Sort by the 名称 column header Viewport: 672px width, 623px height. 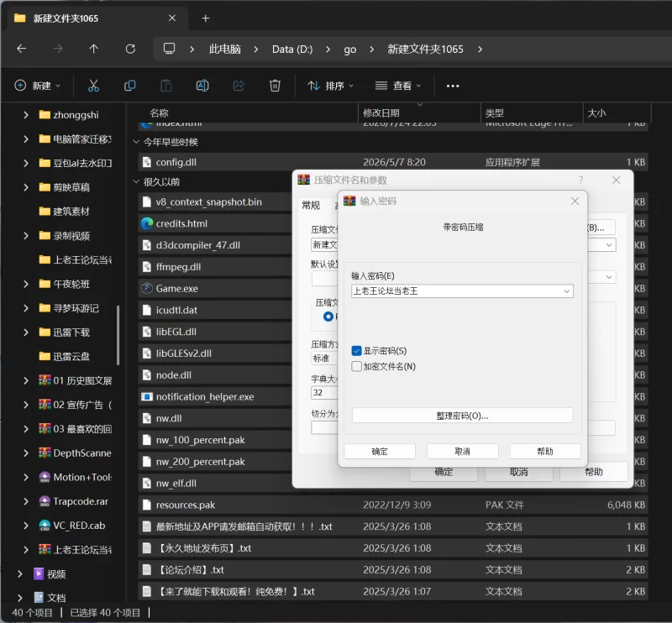coord(159,113)
